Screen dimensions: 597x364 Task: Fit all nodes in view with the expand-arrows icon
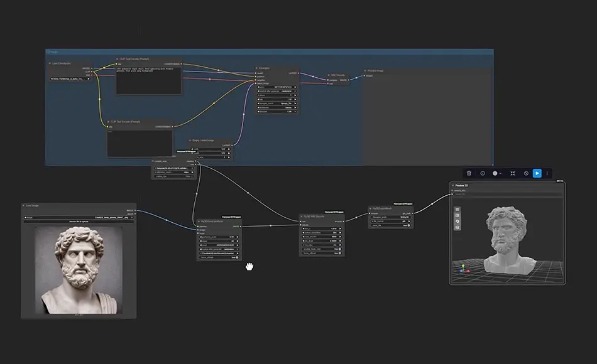point(513,173)
